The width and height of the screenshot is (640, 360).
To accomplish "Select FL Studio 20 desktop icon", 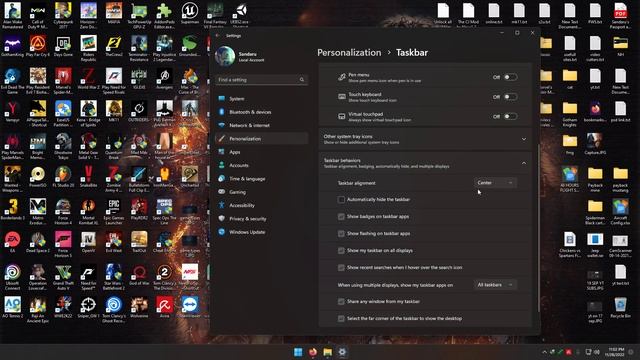I will point(63,176).
